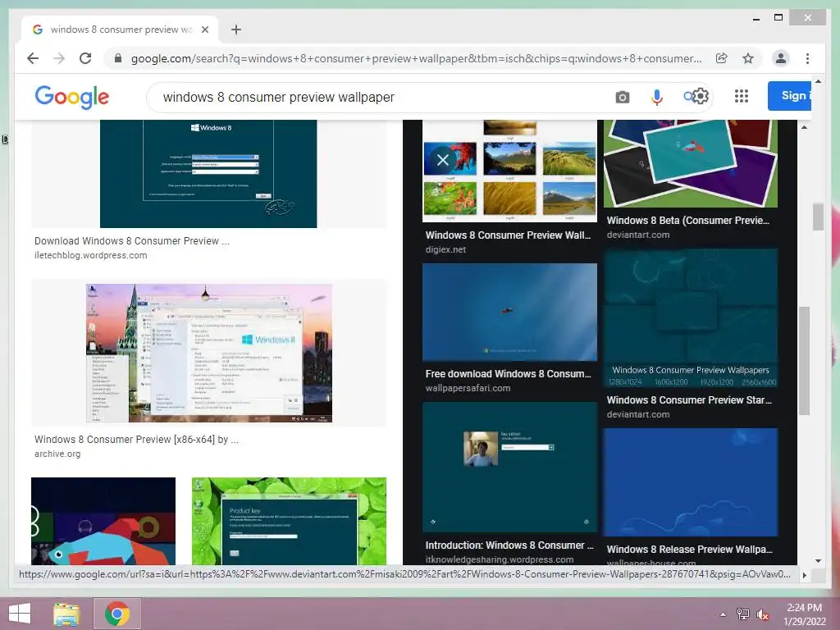This screenshot has height=630, width=840.
Task: Bookmark this page with the star
Action: 748,58
